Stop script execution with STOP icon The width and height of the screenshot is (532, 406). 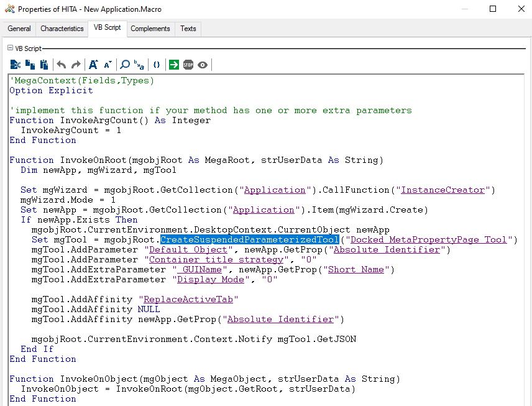tap(188, 65)
